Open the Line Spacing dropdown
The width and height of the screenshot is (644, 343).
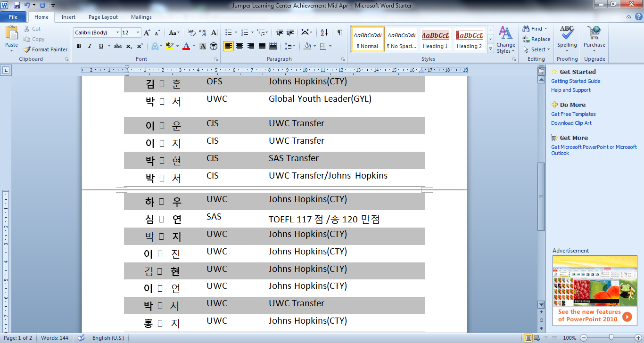click(290, 46)
